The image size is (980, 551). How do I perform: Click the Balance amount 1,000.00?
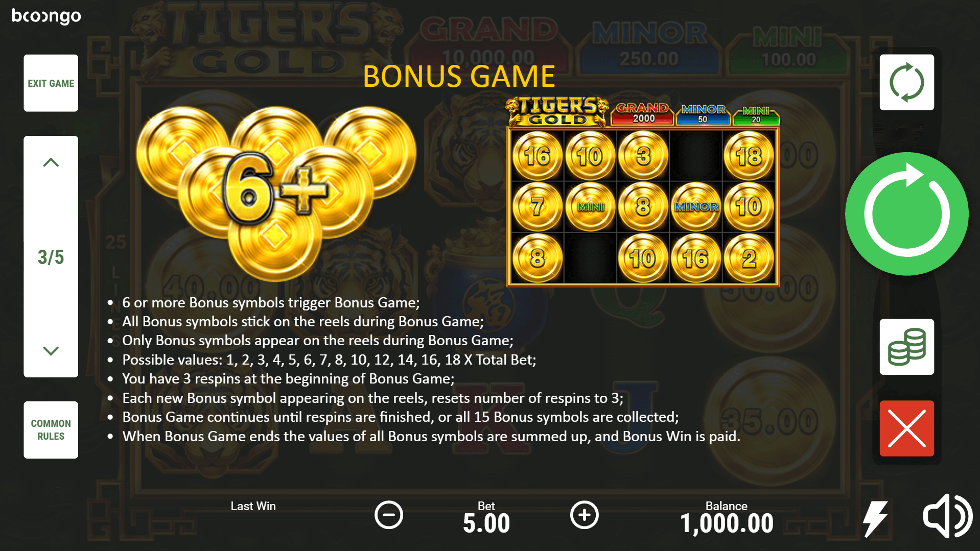point(727,523)
